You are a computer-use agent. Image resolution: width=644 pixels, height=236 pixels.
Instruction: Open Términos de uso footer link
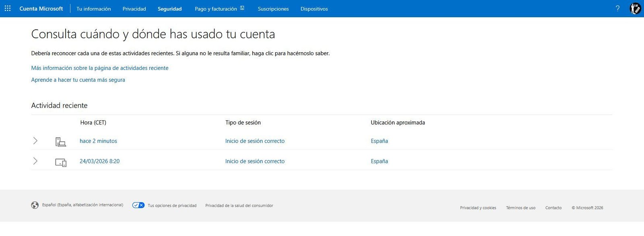point(520,208)
